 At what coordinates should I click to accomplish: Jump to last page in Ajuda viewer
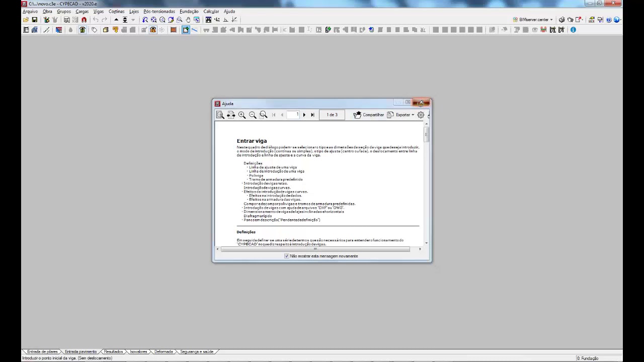[312, 115]
